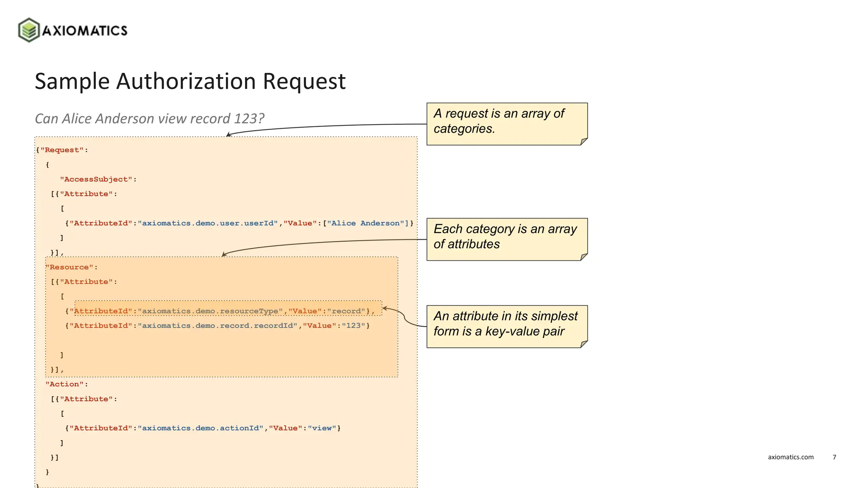Click the "Alice Anderson" value in the code
Image resolution: width=868 pixels, height=488 pixels.
click(x=367, y=223)
